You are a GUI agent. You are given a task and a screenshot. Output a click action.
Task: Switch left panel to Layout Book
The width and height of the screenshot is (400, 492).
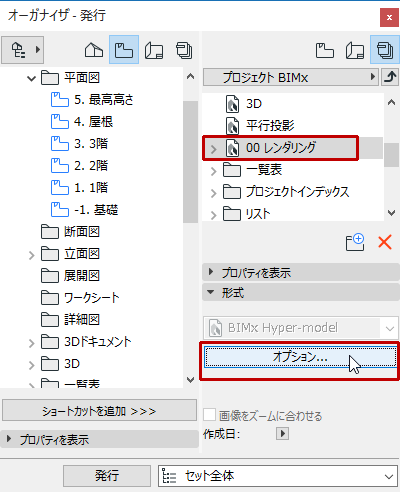pyautogui.click(x=154, y=50)
